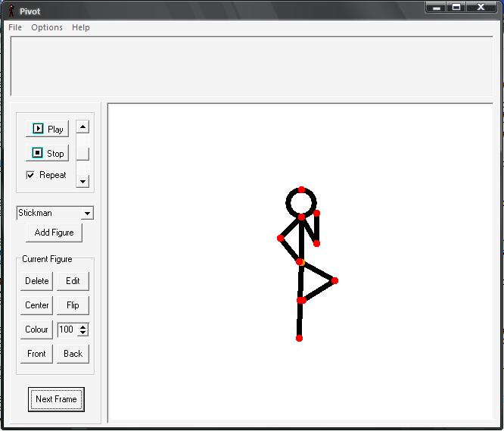Viewport: 504px width, 431px height.
Task: Open the File menu
Action: click(x=15, y=27)
